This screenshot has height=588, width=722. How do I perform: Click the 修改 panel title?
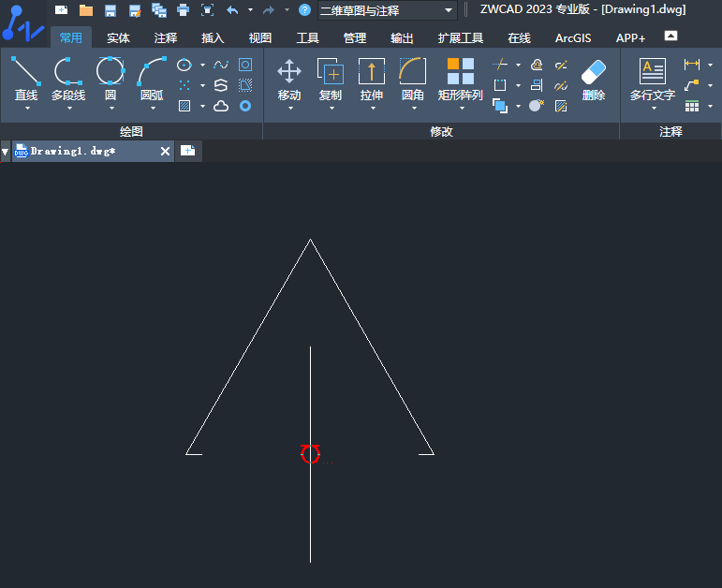[x=441, y=132]
